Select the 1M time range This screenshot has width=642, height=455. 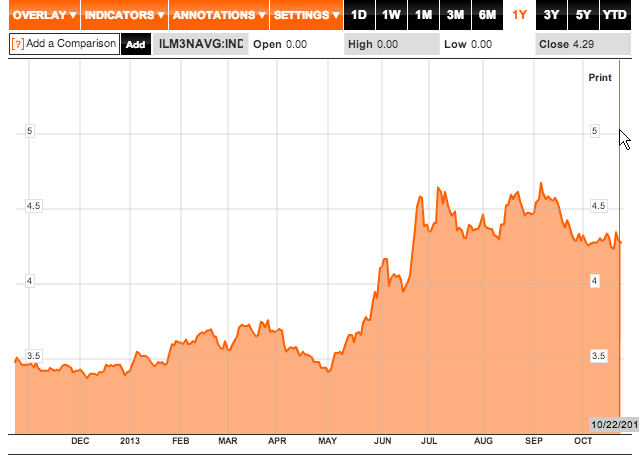click(x=423, y=15)
